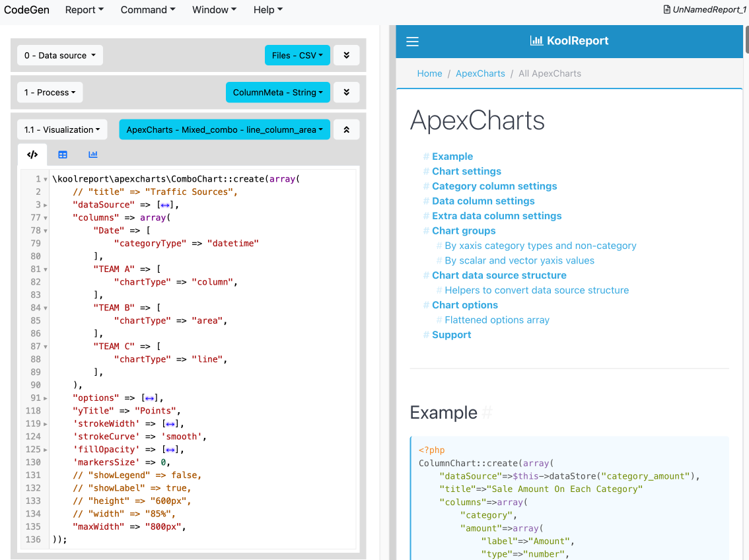
Task: Unfold the collapsed dataSource array on line 3
Action: pos(46,205)
